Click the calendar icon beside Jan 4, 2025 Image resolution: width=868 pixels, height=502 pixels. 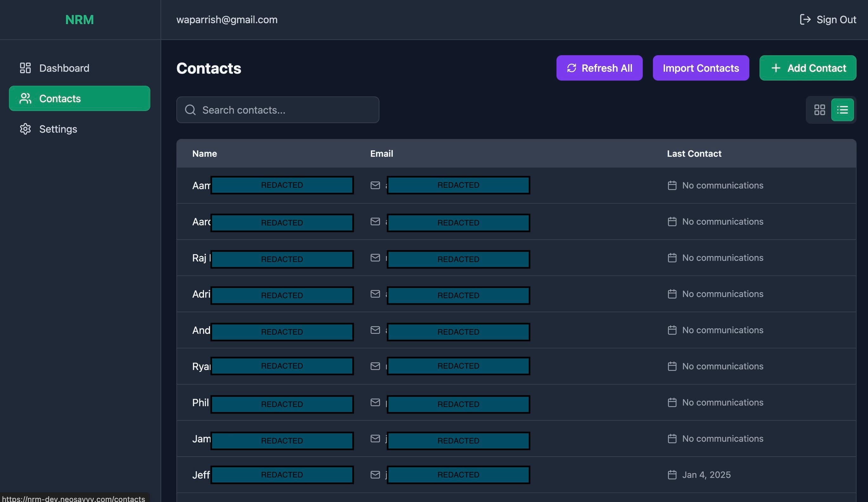[x=672, y=474]
